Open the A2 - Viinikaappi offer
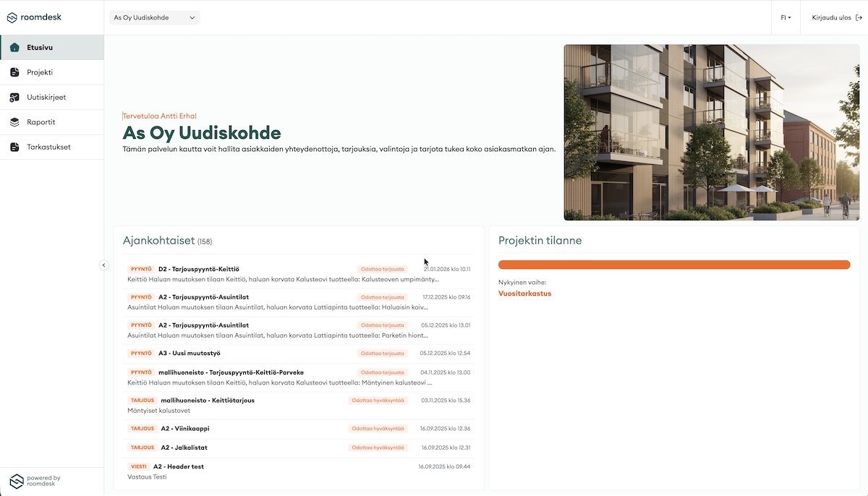 click(x=185, y=429)
